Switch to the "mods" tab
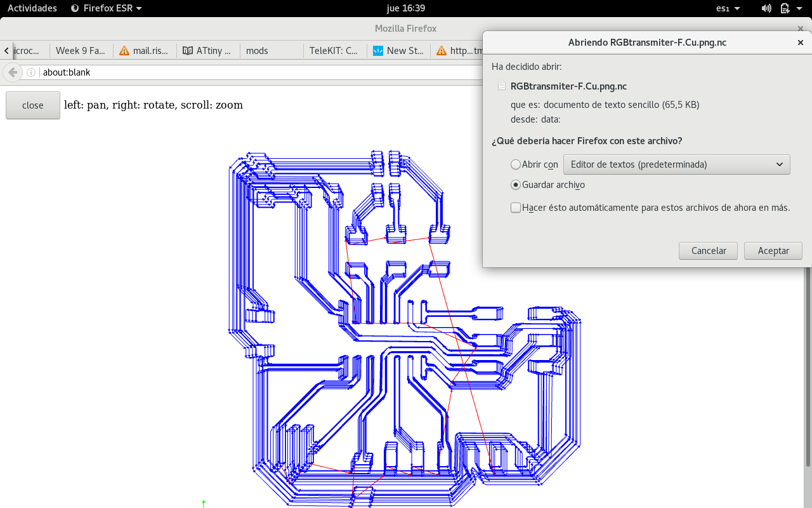 coord(272,51)
